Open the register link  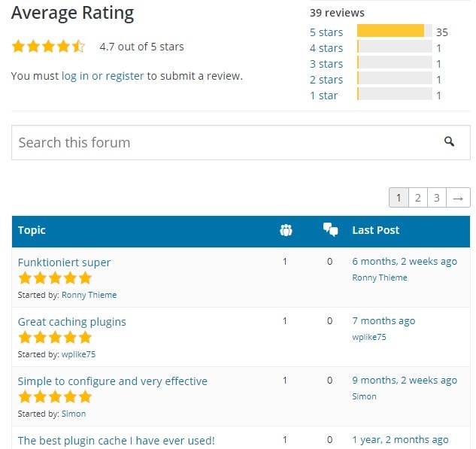click(125, 76)
